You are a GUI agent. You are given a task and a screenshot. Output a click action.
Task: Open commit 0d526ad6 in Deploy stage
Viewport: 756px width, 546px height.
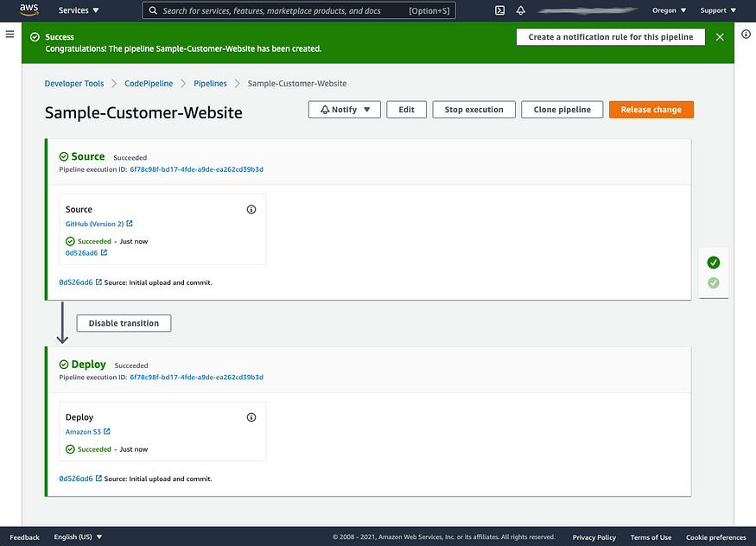click(80, 479)
